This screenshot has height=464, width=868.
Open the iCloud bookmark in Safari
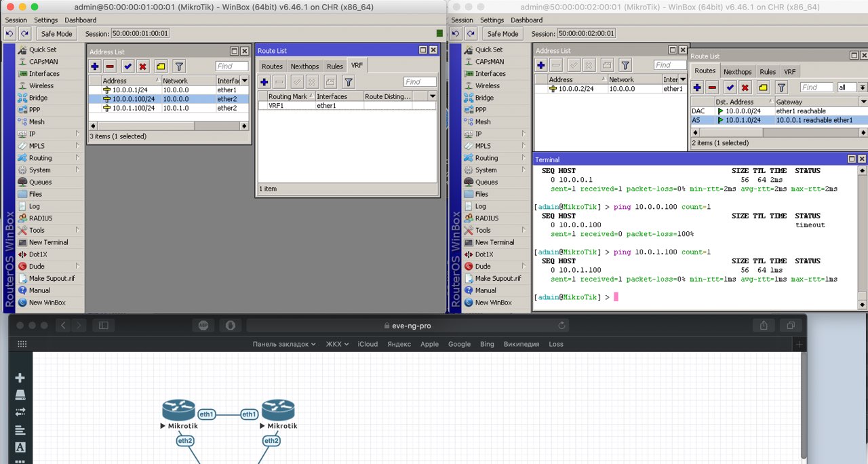368,344
